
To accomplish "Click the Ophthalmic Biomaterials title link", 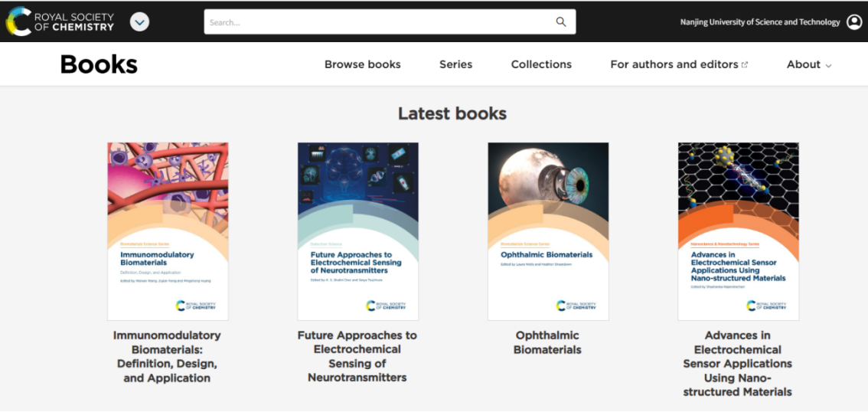I will coord(547,342).
